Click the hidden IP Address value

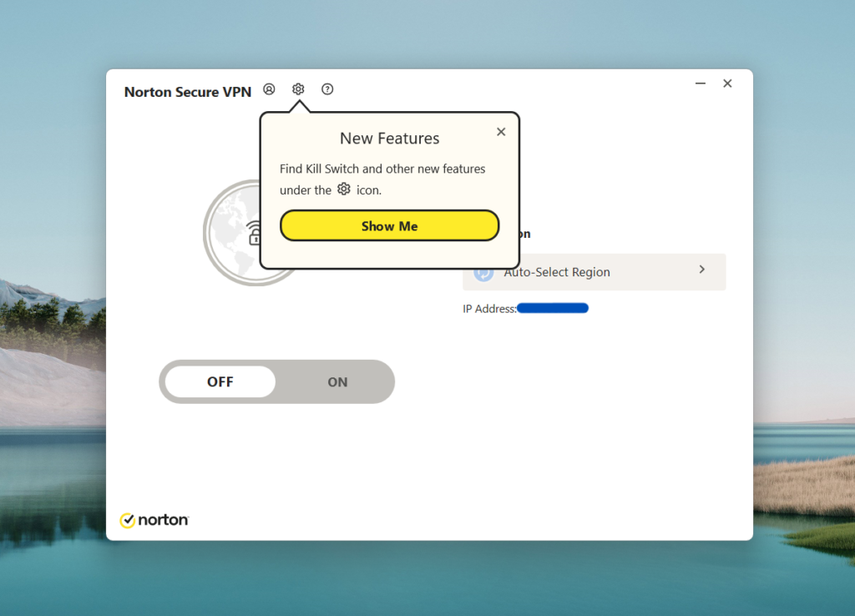point(552,307)
